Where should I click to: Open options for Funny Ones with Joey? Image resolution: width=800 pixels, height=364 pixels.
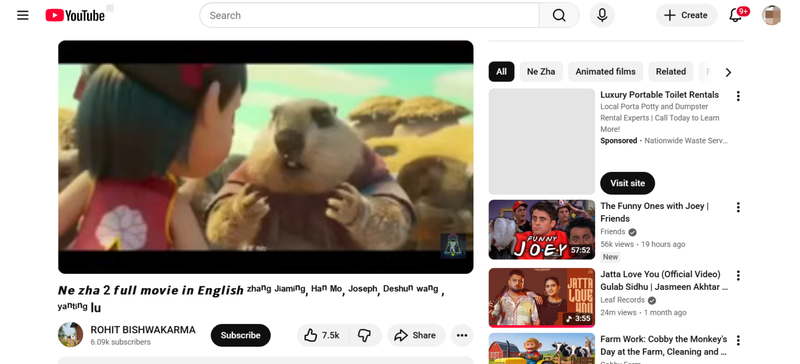click(x=738, y=207)
